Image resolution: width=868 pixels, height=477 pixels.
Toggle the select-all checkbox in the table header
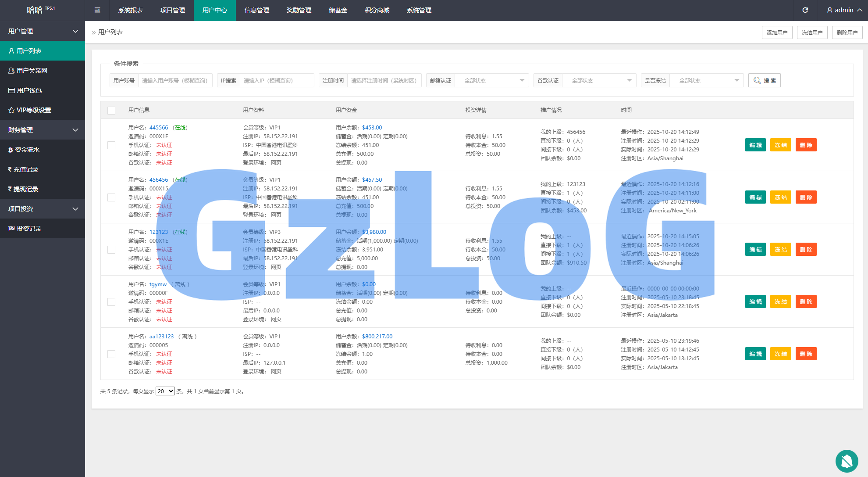[x=111, y=110]
